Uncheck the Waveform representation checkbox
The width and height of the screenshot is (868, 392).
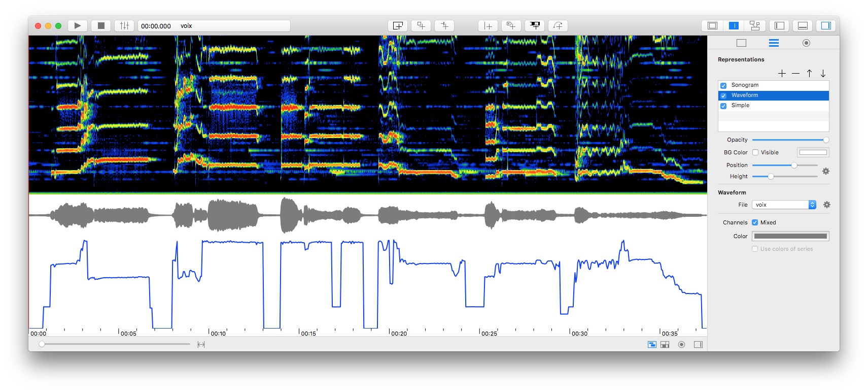[x=723, y=95]
